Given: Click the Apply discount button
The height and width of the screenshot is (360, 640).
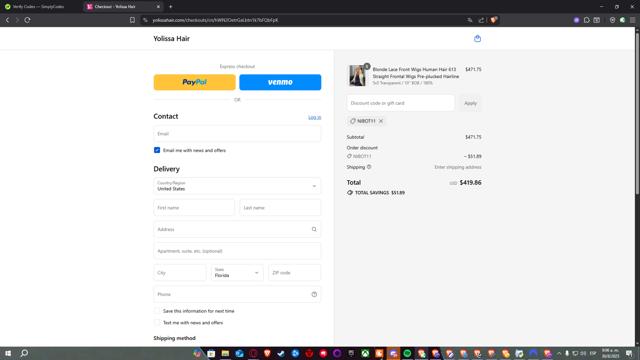Looking at the screenshot, I should [470, 103].
